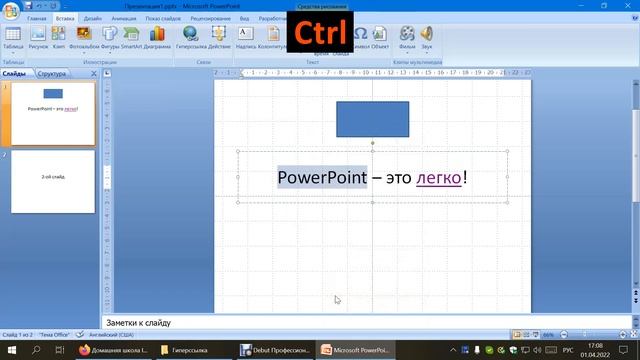Insert a Символ (omega symbol)
The width and height of the screenshot is (640, 360).
(361, 33)
